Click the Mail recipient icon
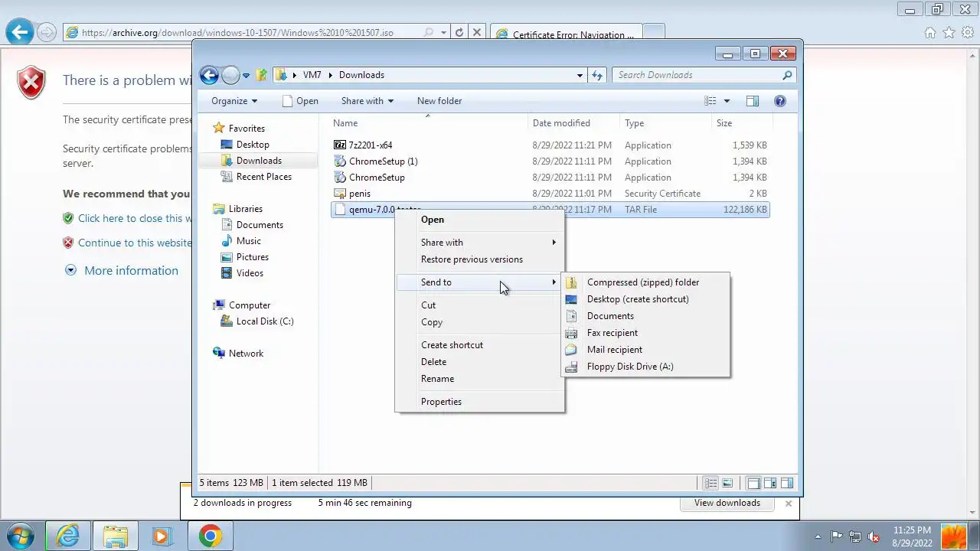Viewport: 980px width, 551px height. pos(571,350)
